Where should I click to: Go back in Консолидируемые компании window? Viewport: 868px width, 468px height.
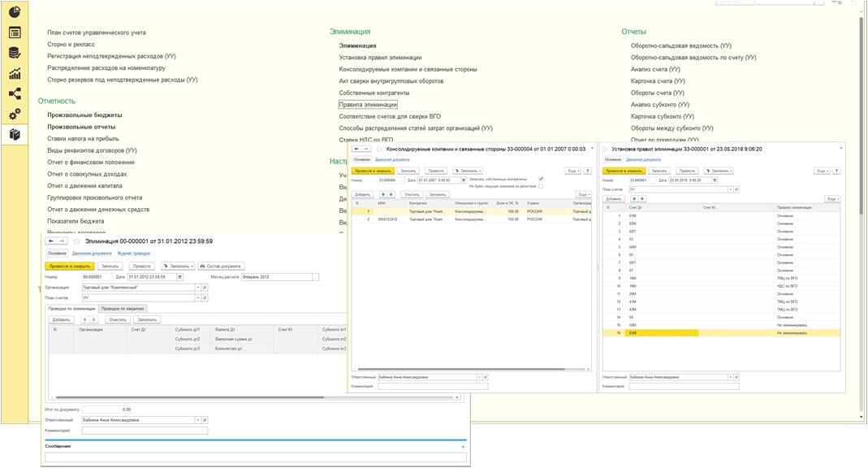pos(356,149)
